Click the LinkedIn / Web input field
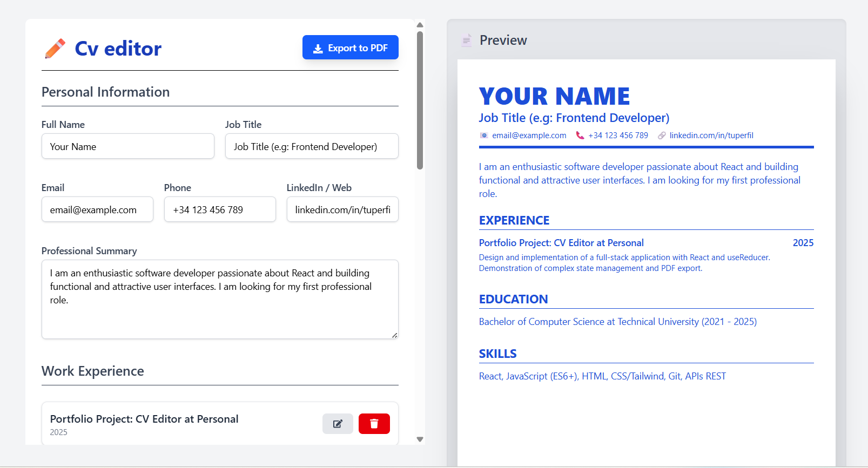This screenshot has width=868, height=468. [342, 209]
